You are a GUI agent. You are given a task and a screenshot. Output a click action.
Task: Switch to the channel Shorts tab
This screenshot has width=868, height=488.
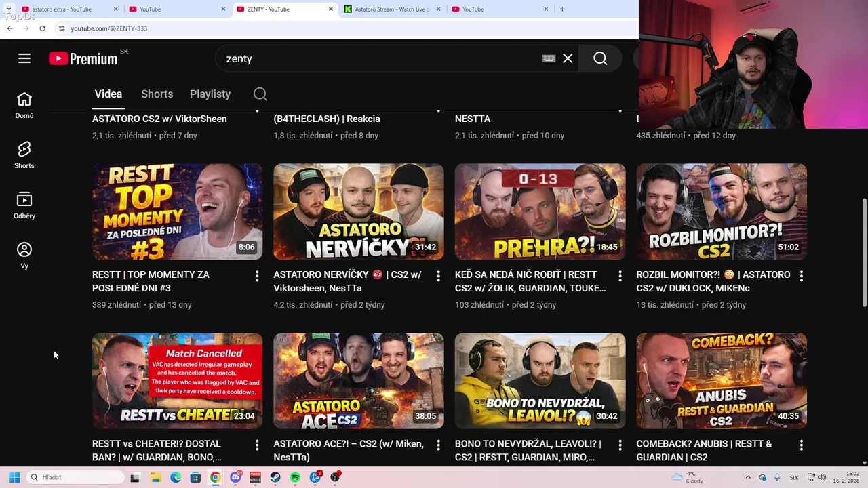[x=157, y=94]
